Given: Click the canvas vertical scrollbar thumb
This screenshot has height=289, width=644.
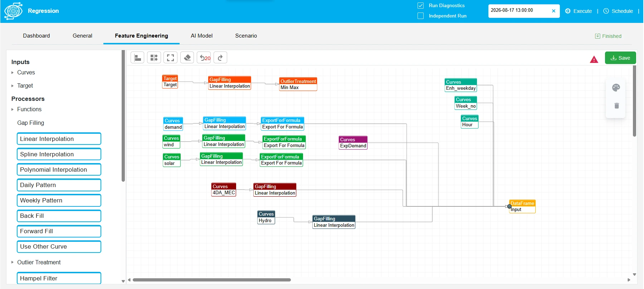Looking at the screenshot, I should click(x=634, y=101).
